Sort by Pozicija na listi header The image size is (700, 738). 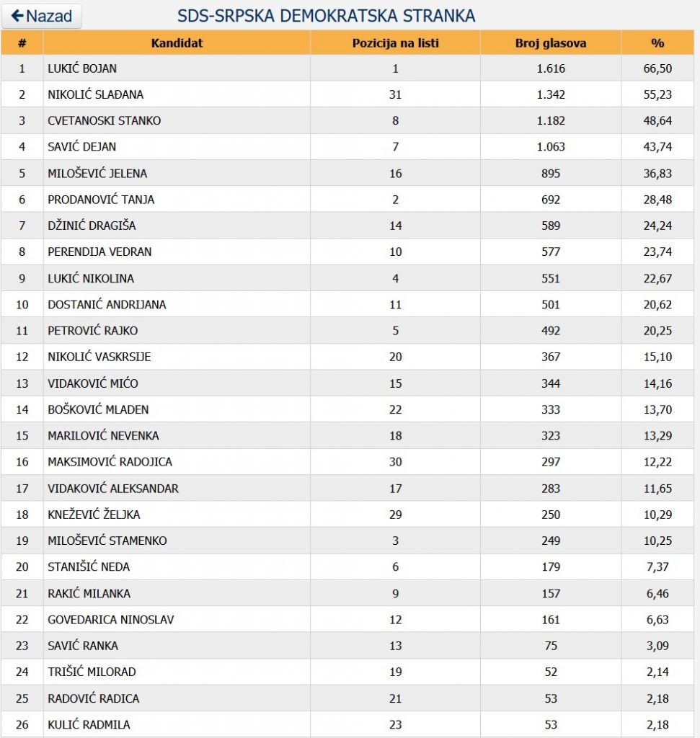click(396, 43)
